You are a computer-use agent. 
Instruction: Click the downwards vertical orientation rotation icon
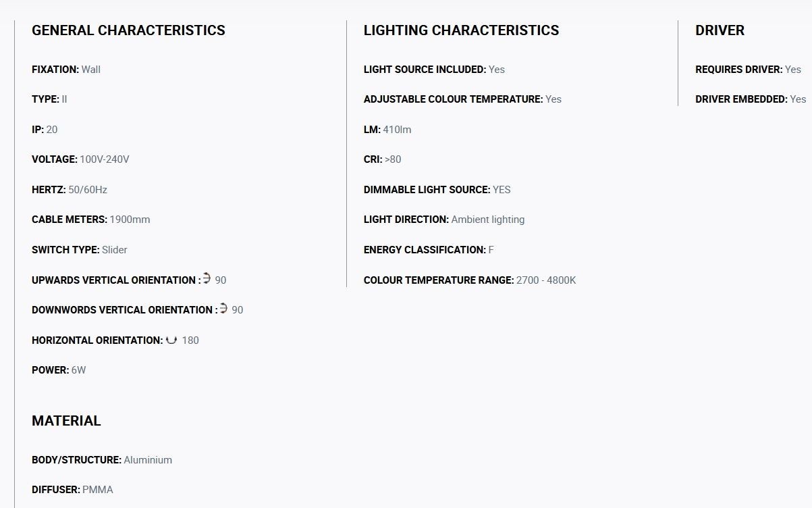tap(223, 309)
